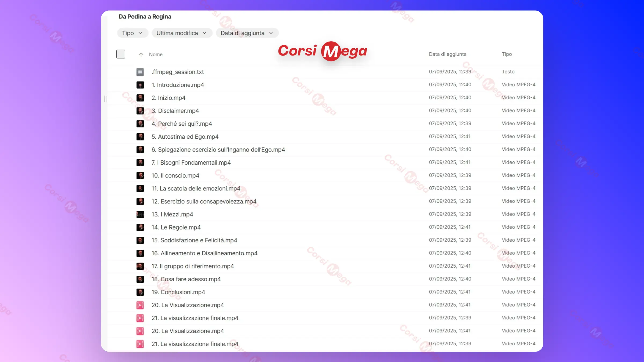Screen dimensions: 644x362
Task: Click the video icon of 7. I Bisogni Fondamentali.mp4
Action: click(140, 162)
